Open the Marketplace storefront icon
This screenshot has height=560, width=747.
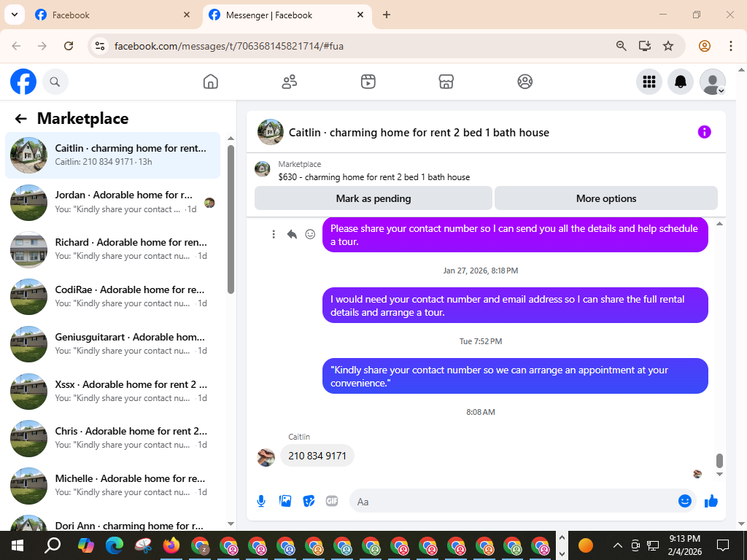point(446,82)
